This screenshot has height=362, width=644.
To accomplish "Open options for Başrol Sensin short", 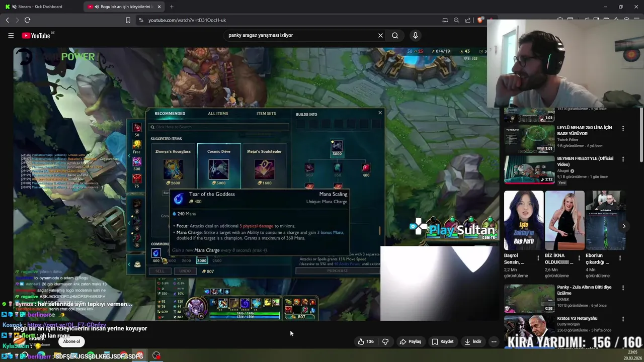I will [538, 258].
